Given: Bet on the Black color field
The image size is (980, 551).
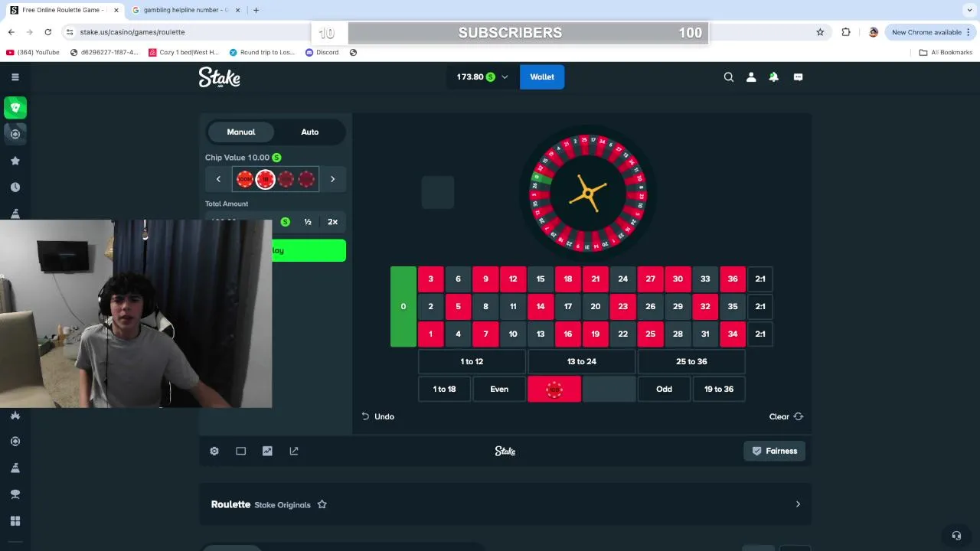Looking at the screenshot, I should point(609,389).
